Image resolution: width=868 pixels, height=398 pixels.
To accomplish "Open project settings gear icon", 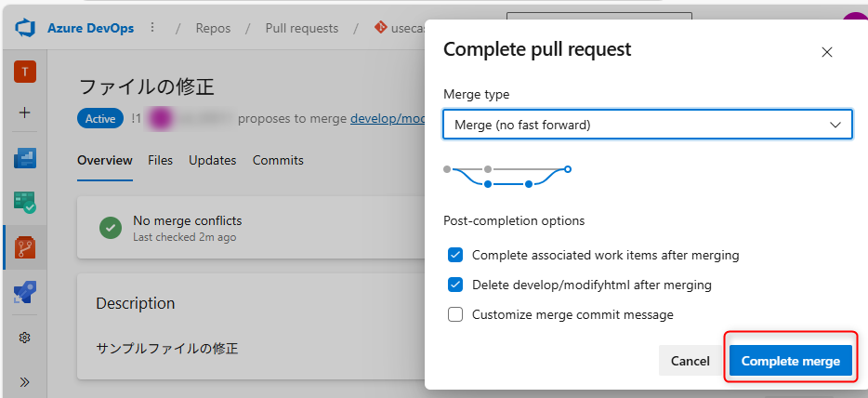I will pos(24,338).
